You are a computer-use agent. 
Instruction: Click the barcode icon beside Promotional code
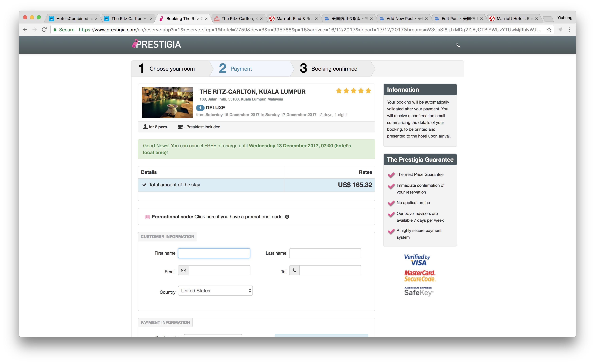point(147,217)
